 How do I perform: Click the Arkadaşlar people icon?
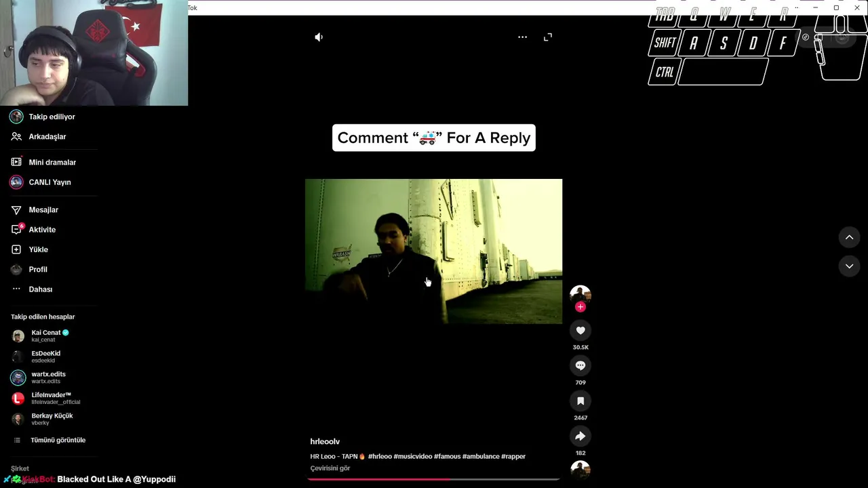click(16, 137)
